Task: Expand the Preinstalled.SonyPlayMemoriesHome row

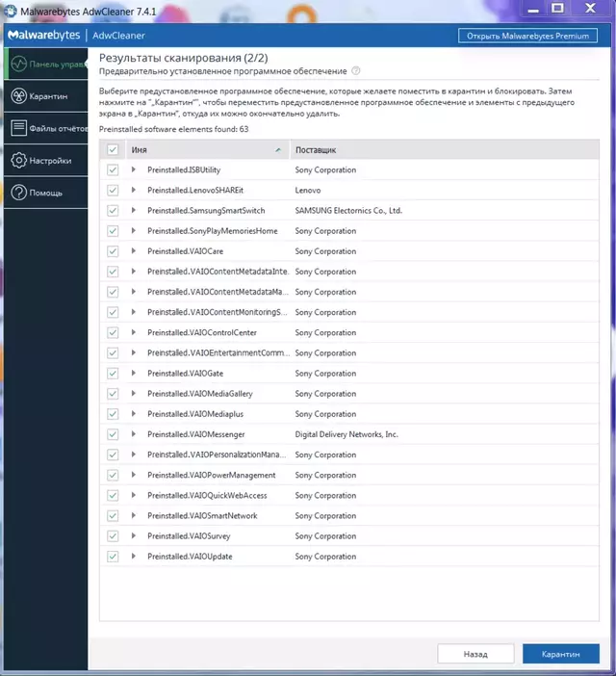Action: 134,230
